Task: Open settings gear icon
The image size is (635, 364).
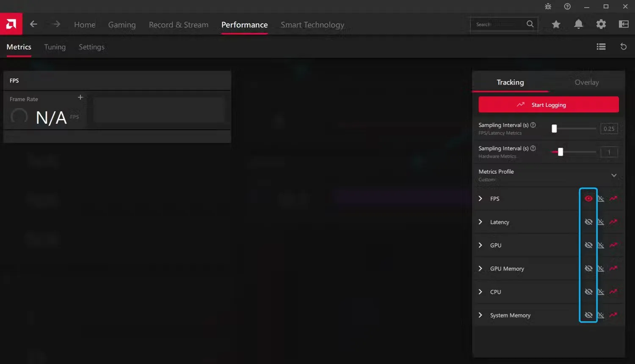Action: tap(601, 25)
